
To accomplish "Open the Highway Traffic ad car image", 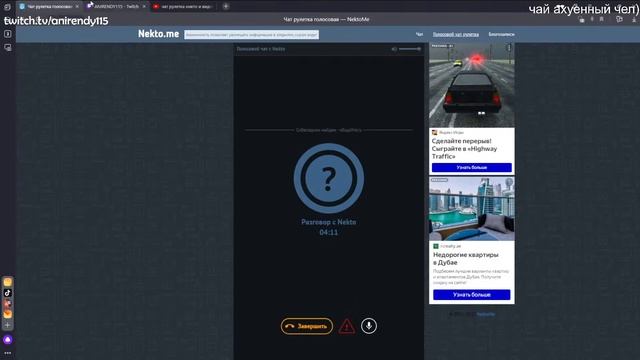I will (471, 85).
